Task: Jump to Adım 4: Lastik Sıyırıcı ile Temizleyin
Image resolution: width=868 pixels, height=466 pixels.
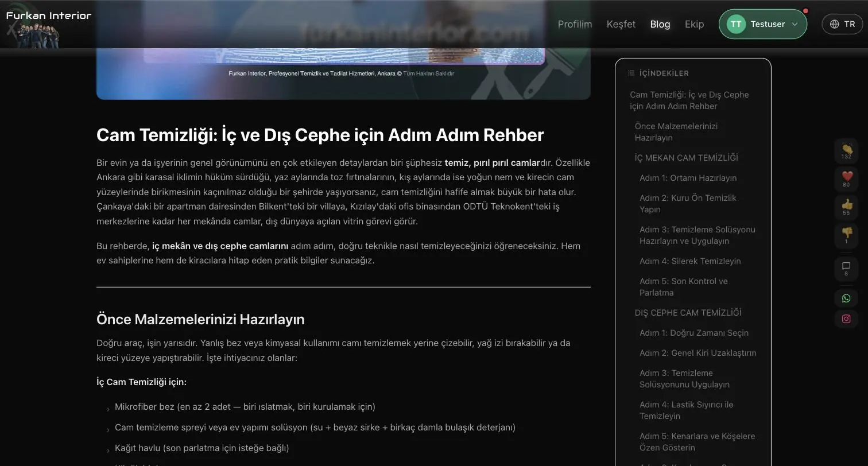Action: [687, 410]
